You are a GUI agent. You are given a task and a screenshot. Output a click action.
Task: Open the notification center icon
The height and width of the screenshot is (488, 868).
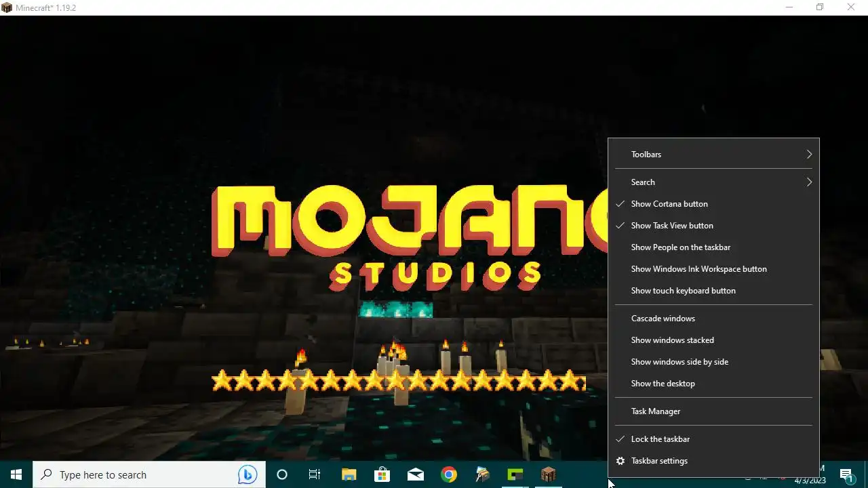pyautogui.click(x=846, y=474)
